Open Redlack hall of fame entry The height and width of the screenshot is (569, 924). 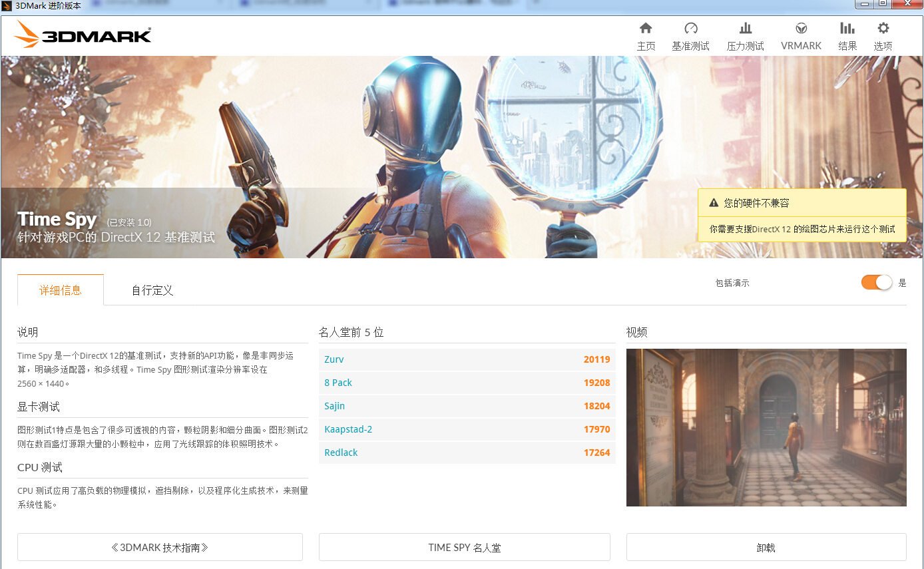pos(467,453)
